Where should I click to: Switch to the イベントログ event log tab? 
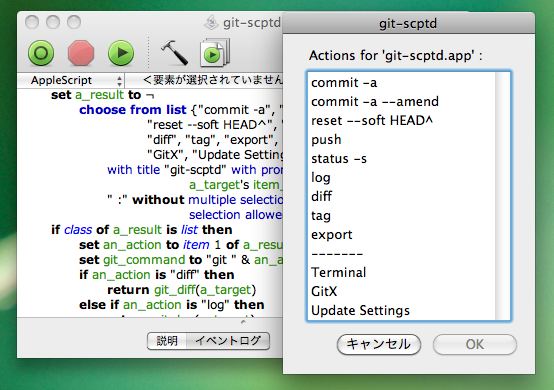pos(228,341)
